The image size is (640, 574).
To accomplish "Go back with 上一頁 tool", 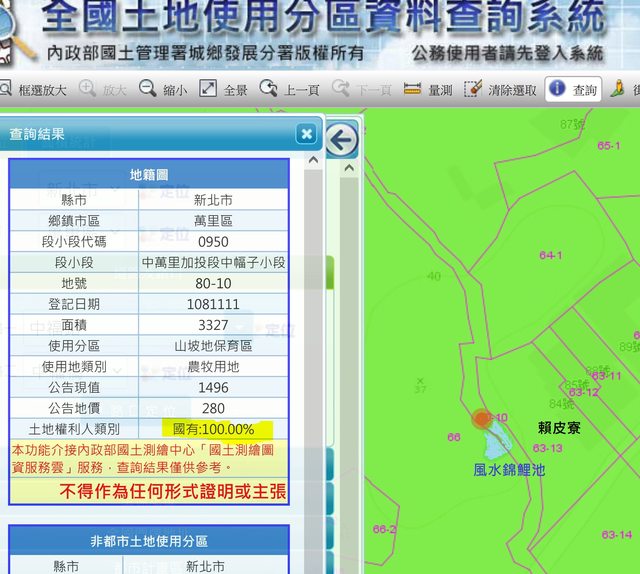I will tap(289, 90).
